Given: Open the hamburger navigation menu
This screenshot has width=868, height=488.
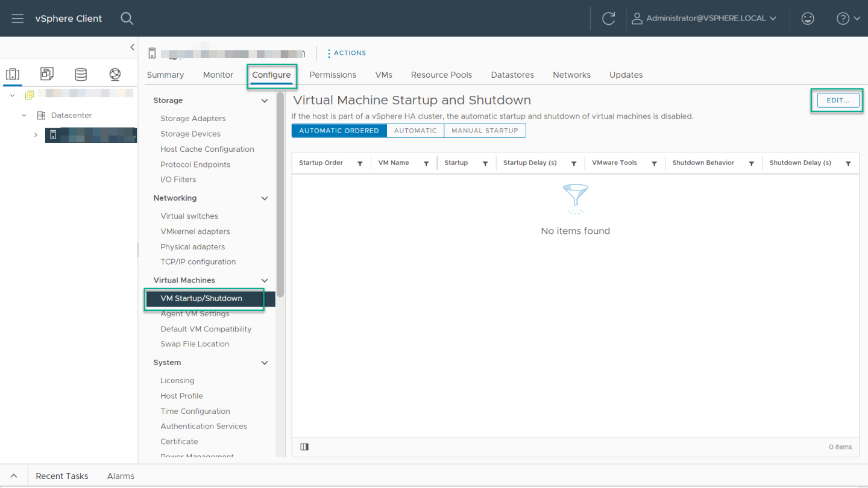Looking at the screenshot, I should pyautogui.click(x=17, y=19).
